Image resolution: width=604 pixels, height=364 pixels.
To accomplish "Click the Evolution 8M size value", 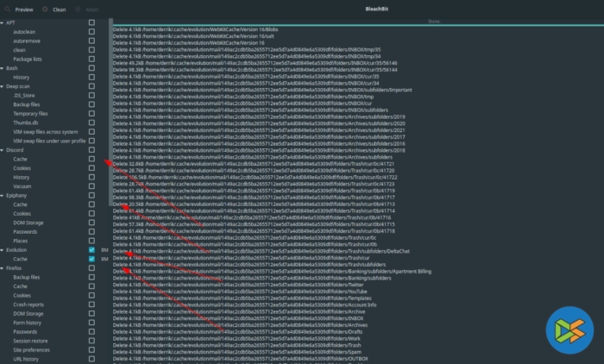I will (104, 250).
